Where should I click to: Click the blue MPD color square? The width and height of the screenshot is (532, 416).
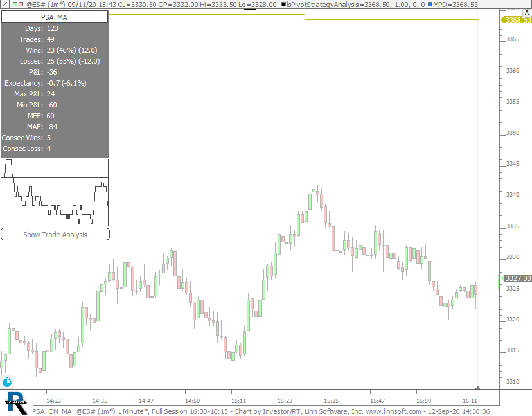coord(430,5)
